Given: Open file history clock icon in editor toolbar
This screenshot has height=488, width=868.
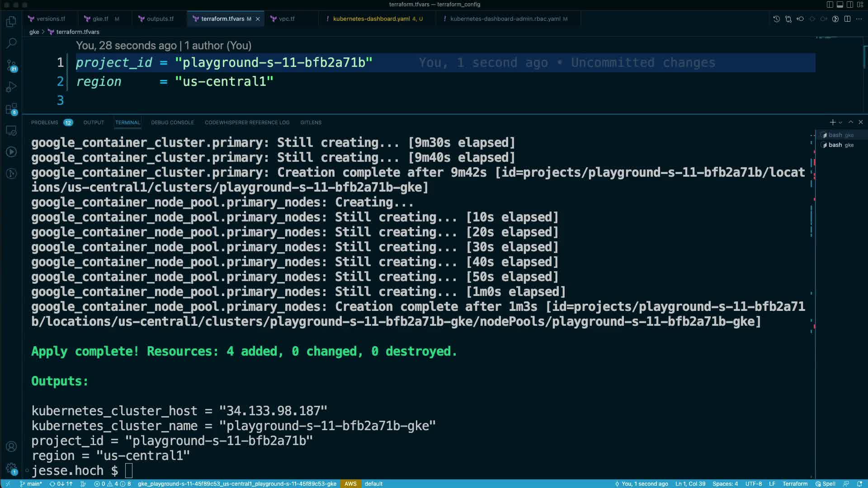Looking at the screenshot, I should click(776, 19).
